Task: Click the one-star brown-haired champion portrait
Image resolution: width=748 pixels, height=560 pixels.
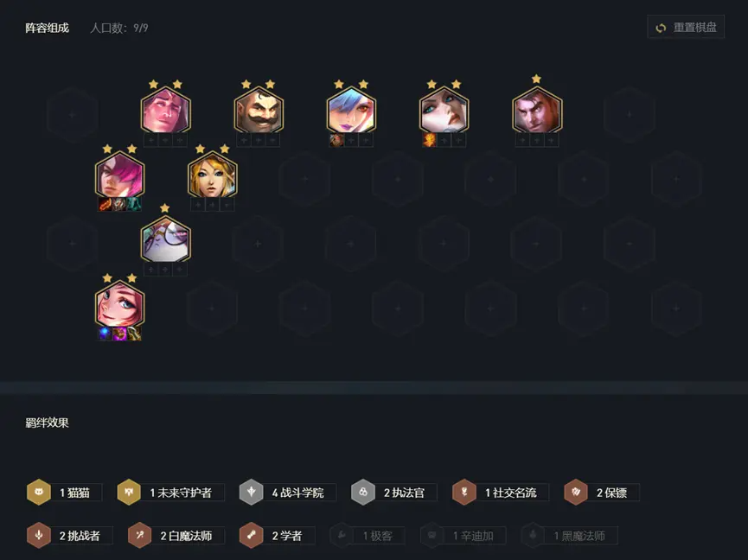Action: [537, 111]
